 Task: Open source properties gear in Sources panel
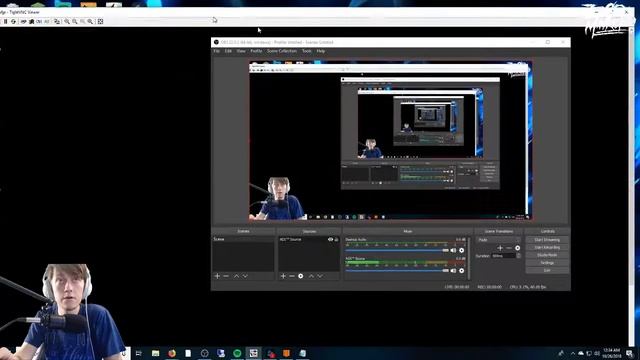point(301,276)
